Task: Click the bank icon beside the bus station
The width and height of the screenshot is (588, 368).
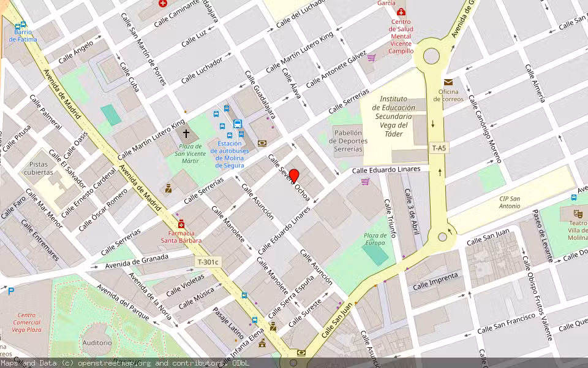Action: point(262,143)
